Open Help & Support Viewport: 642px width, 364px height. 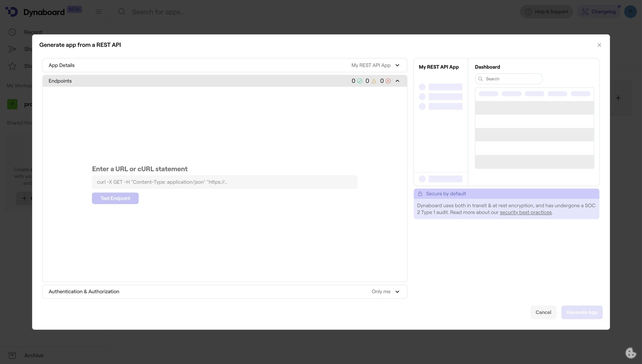point(546,11)
